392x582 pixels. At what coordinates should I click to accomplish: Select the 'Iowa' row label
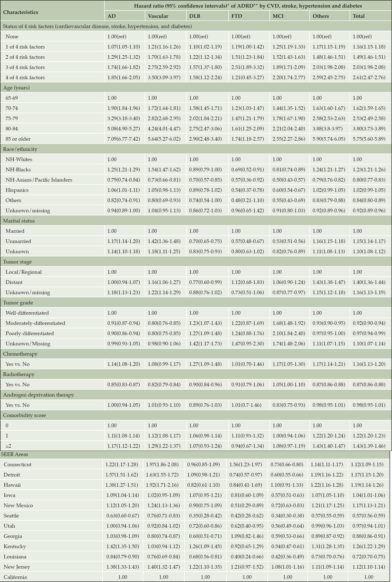(10, 495)
